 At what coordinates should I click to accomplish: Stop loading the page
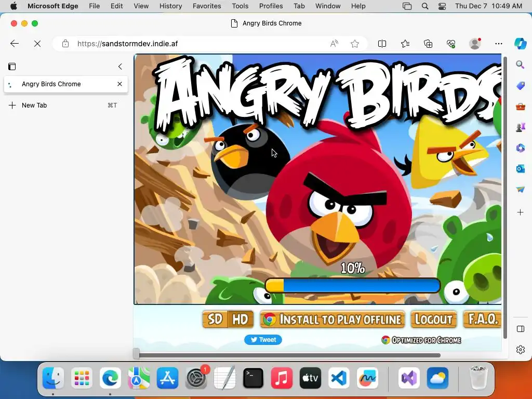[37, 44]
